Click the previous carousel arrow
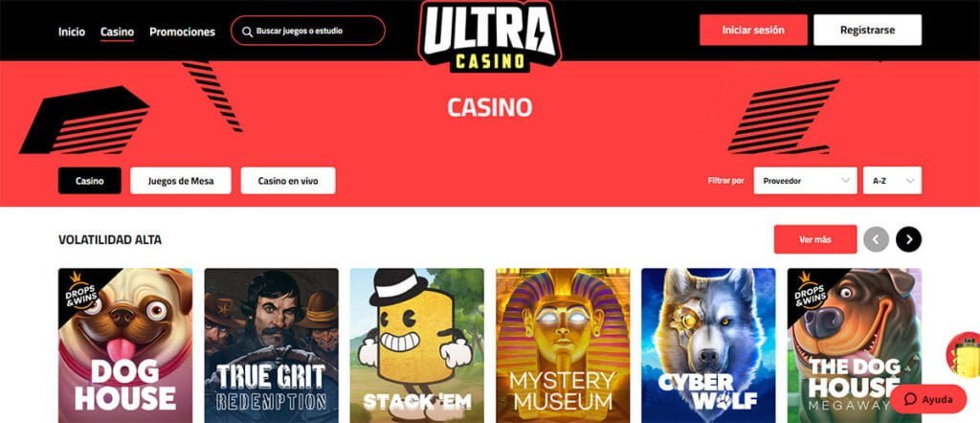The width and height of the screenshot is (980, 423). click(x=876, y=239)
